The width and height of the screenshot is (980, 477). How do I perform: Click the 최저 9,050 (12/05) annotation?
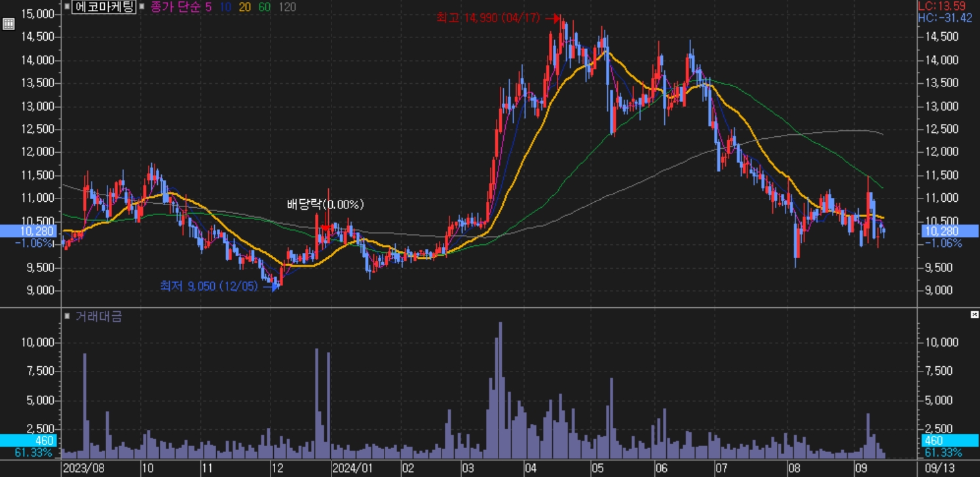coord(211,286)
